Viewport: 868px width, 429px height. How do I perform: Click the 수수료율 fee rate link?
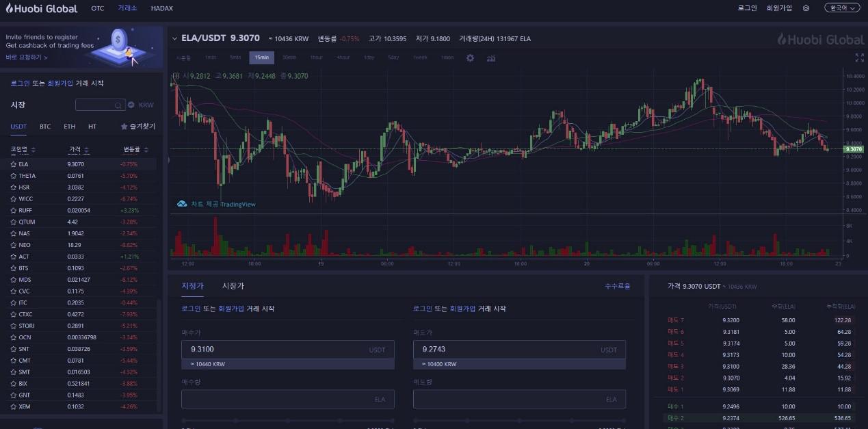click(618, 286)
